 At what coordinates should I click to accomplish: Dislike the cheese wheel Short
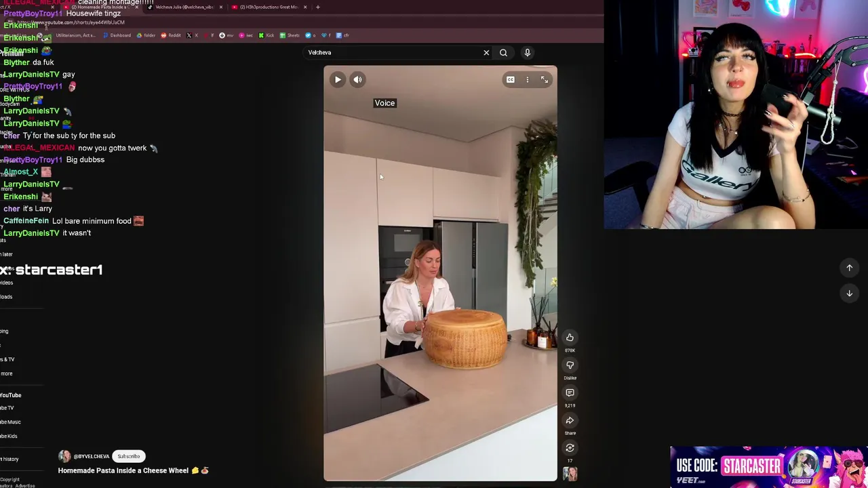(x=570, y=365)
